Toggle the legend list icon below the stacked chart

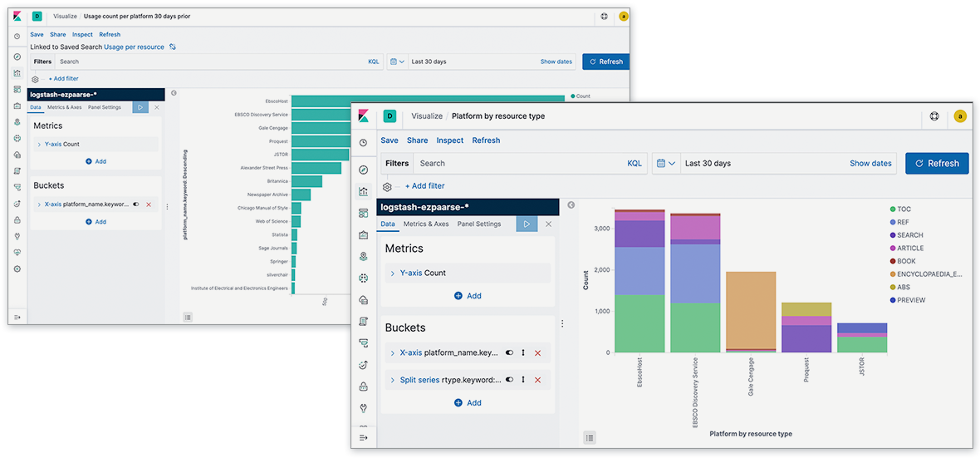click(589, 437)
